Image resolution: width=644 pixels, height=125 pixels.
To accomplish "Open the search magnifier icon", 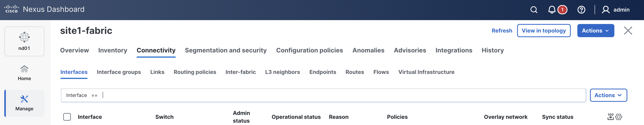I will click(534, 10).
